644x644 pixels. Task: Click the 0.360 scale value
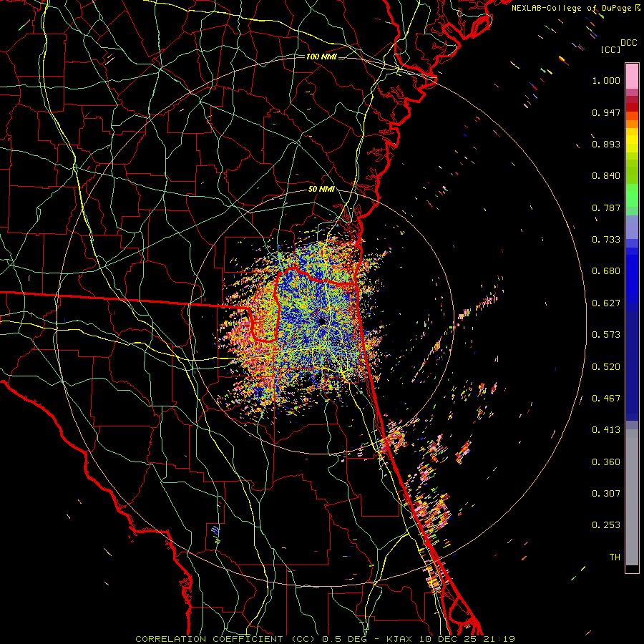point(606,462)
